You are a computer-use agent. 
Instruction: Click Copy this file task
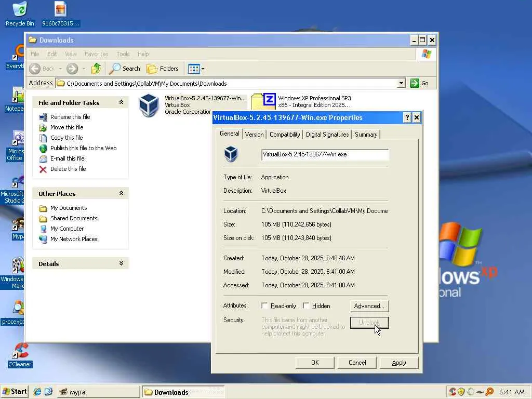pos(66,138)
